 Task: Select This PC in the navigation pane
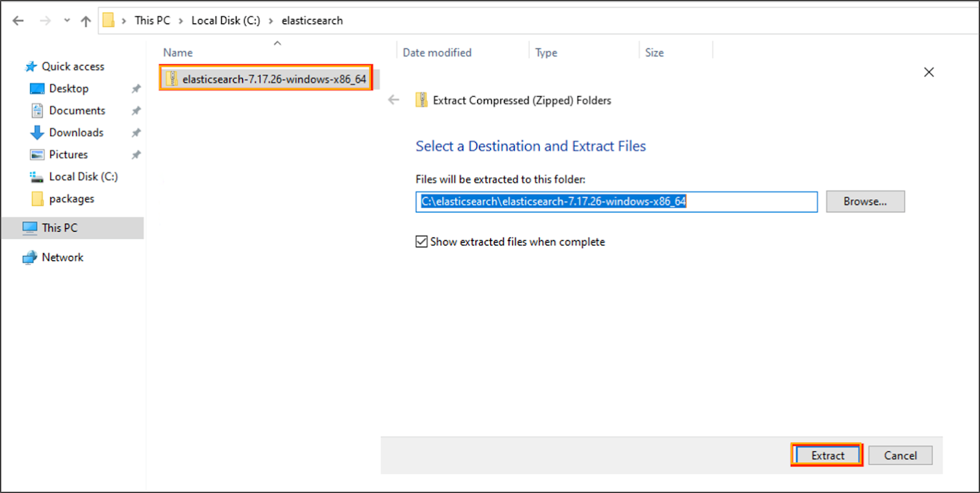tap(59, 228)
